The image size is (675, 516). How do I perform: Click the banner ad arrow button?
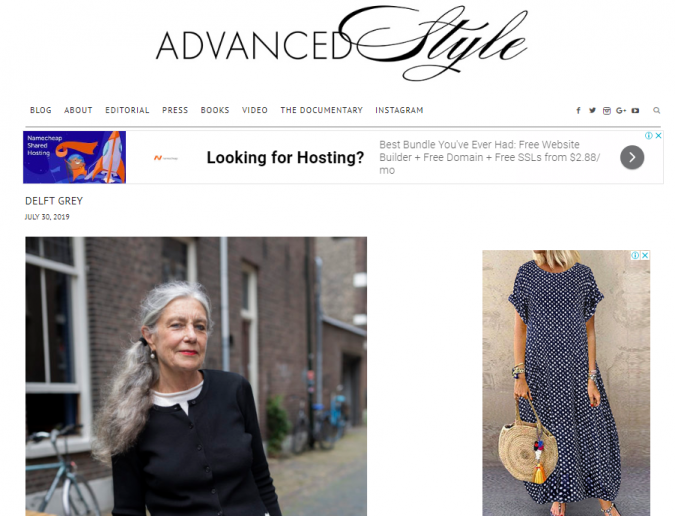[632, 158]
